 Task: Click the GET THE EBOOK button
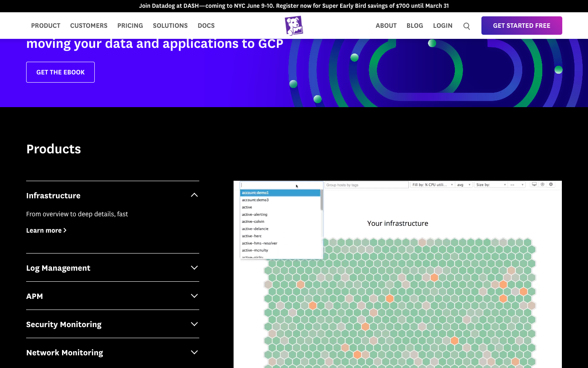pos(60,72)
